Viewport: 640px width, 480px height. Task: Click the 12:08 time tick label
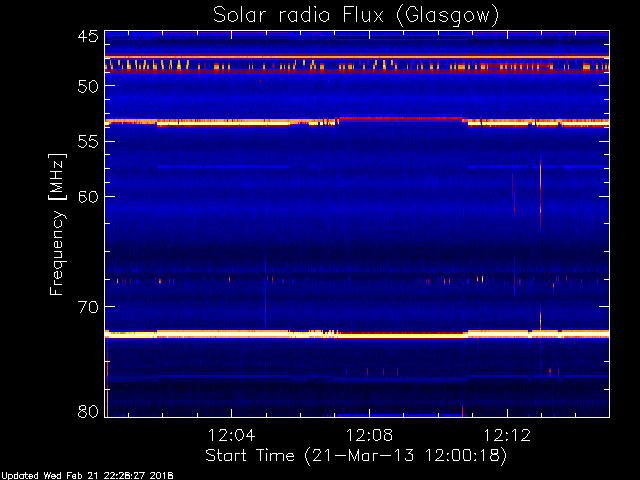tap(369, 435)
